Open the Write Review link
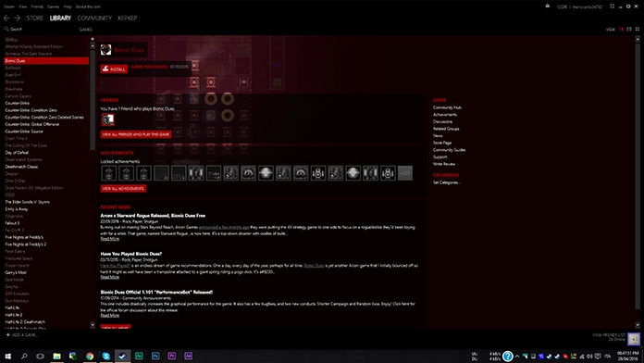 (x=444, y=164)
